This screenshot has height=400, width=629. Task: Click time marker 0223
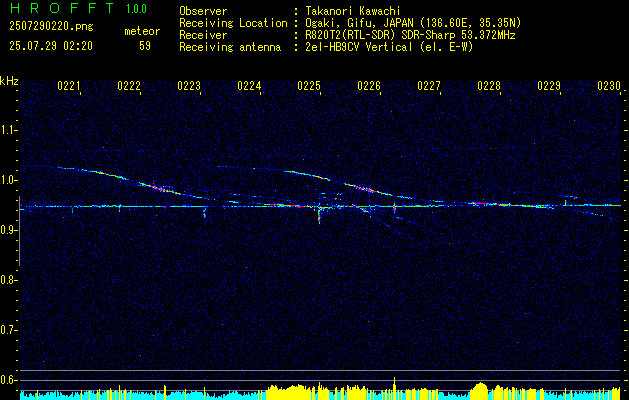coord(189,86)
